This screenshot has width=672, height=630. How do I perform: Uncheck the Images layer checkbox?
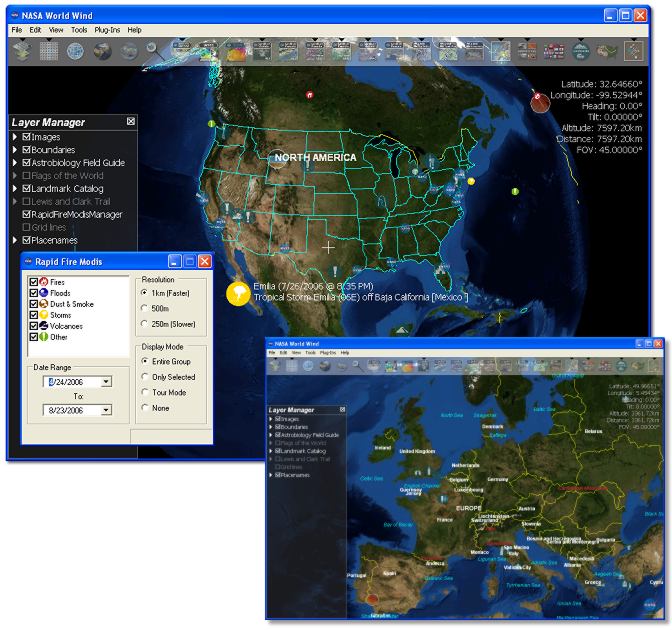click(x=27, y=137)
